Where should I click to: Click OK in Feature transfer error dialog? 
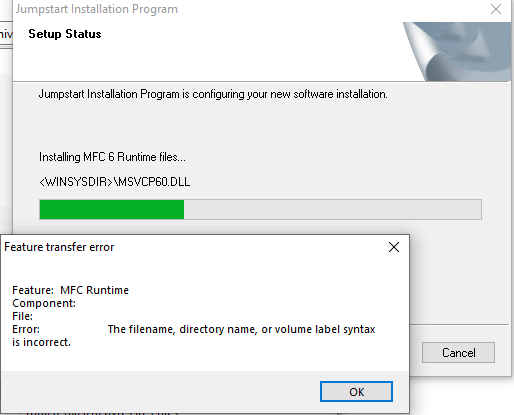point(356,392)
